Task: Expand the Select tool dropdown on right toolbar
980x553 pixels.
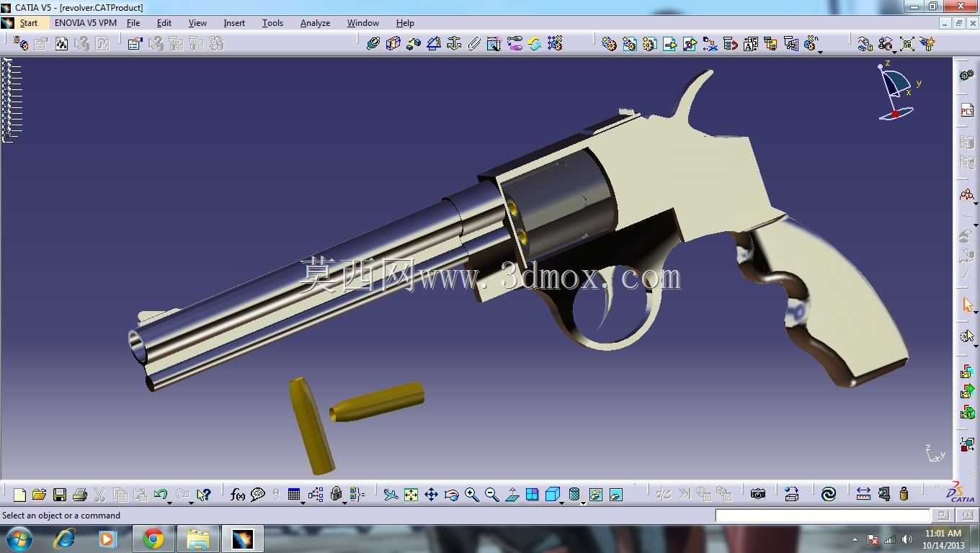Action: pyautogui.click(x=976, y=313)
